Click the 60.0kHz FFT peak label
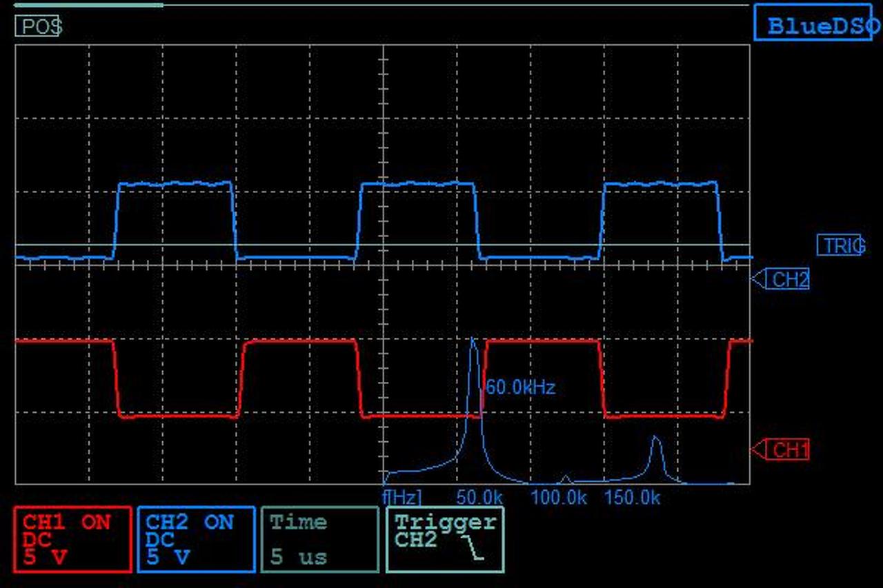Screen dimensions: 883x588 tap(520, 387)
